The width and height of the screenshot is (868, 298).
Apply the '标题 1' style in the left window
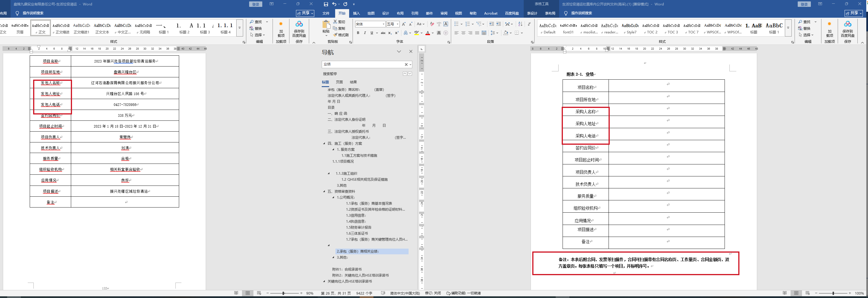point(164,28)
